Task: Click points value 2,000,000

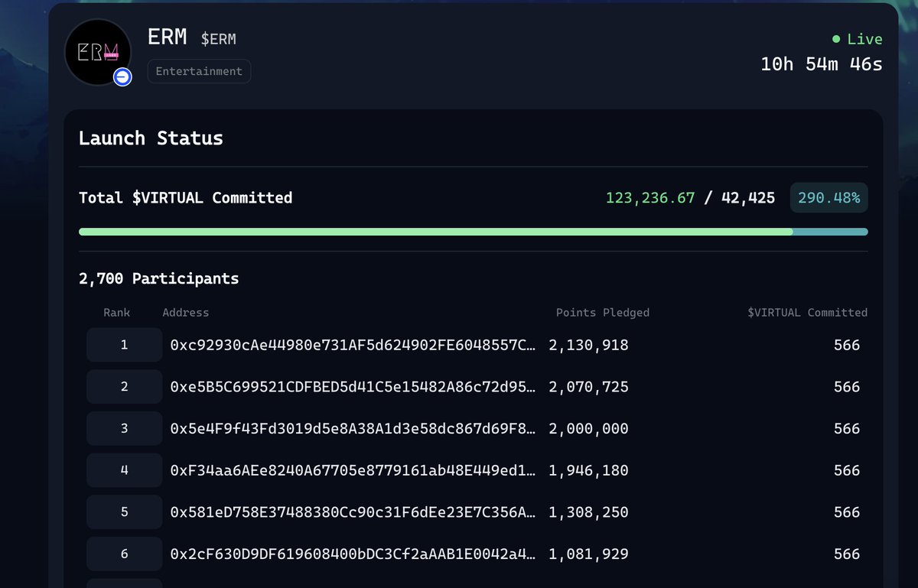Action: (x=588, y=429)
